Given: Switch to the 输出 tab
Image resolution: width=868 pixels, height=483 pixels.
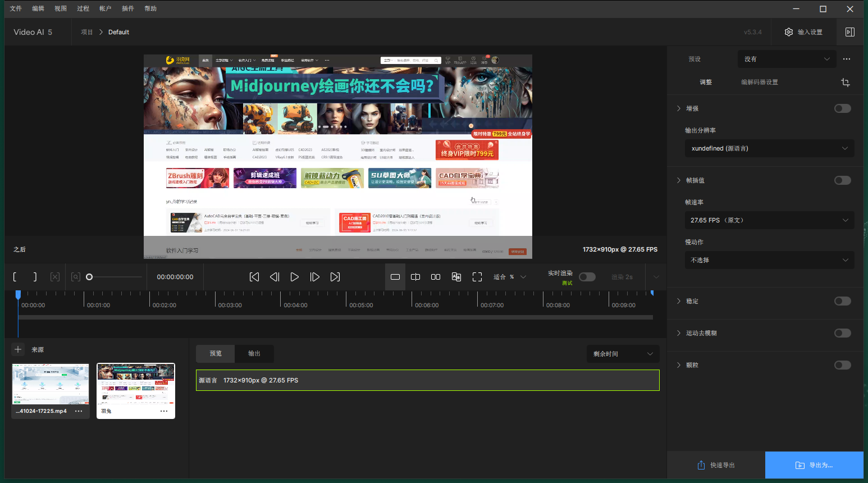Looking at the screenshot, I should 254,353.
